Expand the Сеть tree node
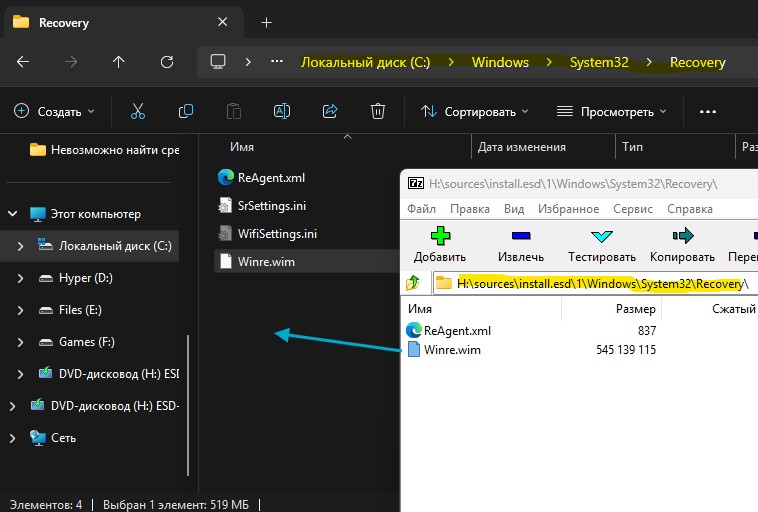Viewport: 758px width, 512px height. [x=13, y=438]
